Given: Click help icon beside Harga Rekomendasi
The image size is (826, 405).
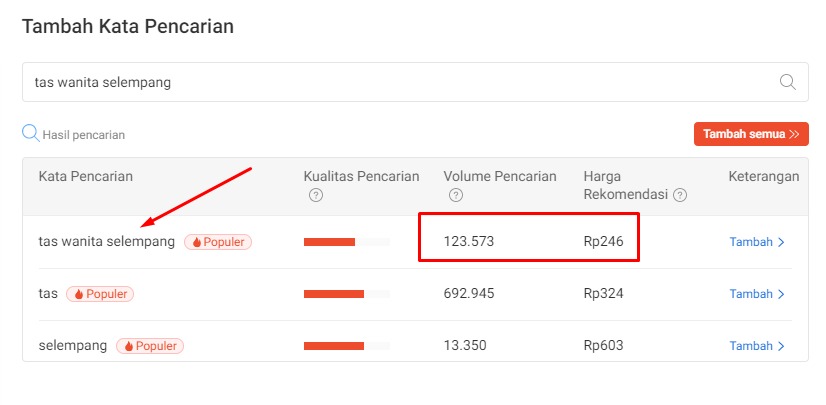Looking at the screenshot, I should pos(680,195).
